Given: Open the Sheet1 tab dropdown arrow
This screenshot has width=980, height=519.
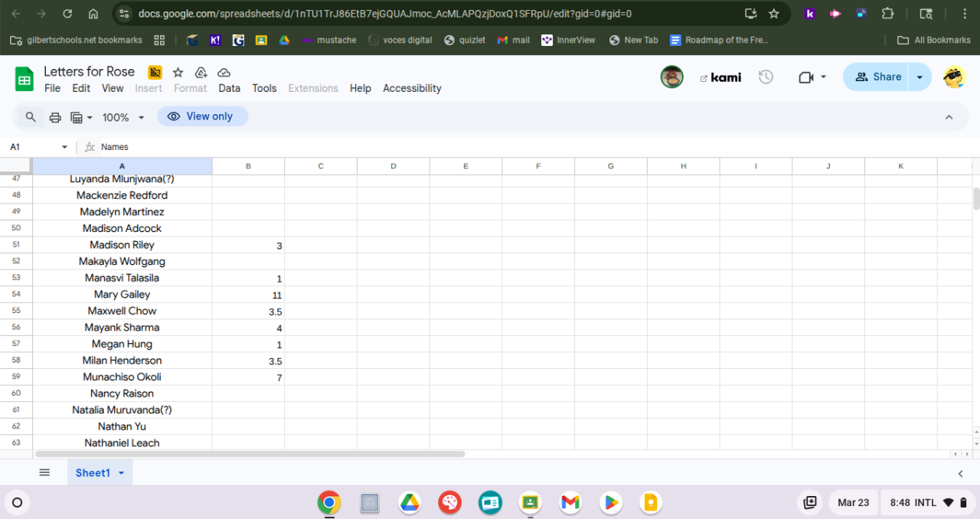Looking at the screenshot, I should (x=121, y=473).
